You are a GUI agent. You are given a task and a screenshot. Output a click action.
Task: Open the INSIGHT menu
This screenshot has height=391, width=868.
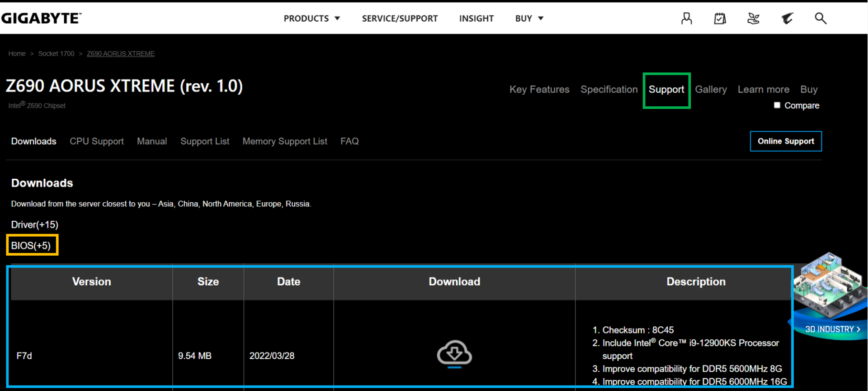click(476, 19)
